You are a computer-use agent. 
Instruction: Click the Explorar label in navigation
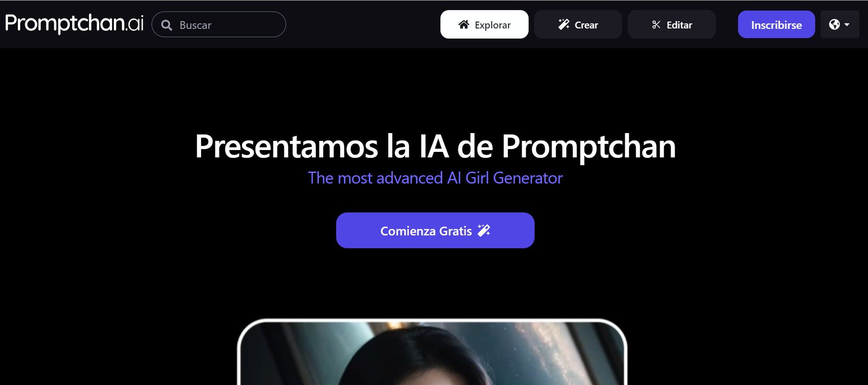click(x=493, y=25)
